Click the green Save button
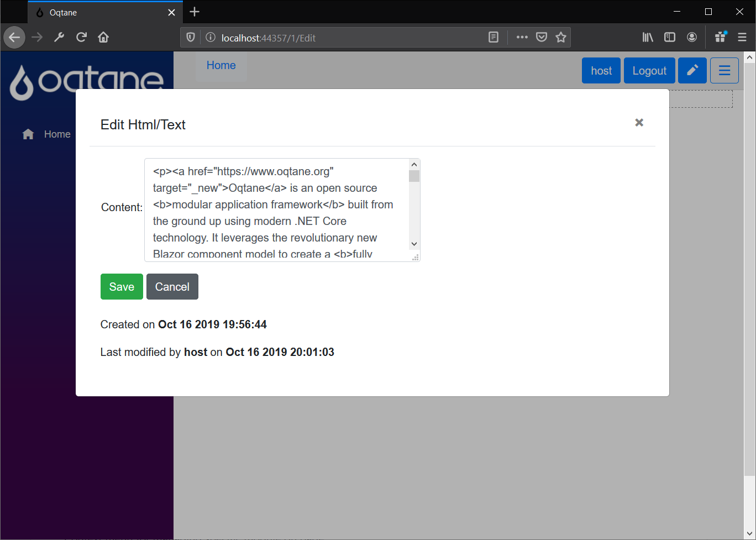 pos(122,287)
